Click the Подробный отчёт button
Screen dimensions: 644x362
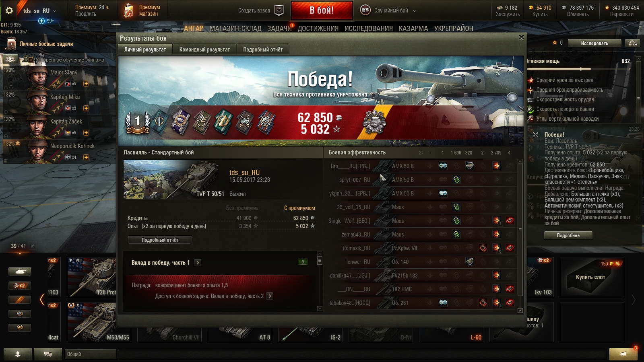pos(160,240)
